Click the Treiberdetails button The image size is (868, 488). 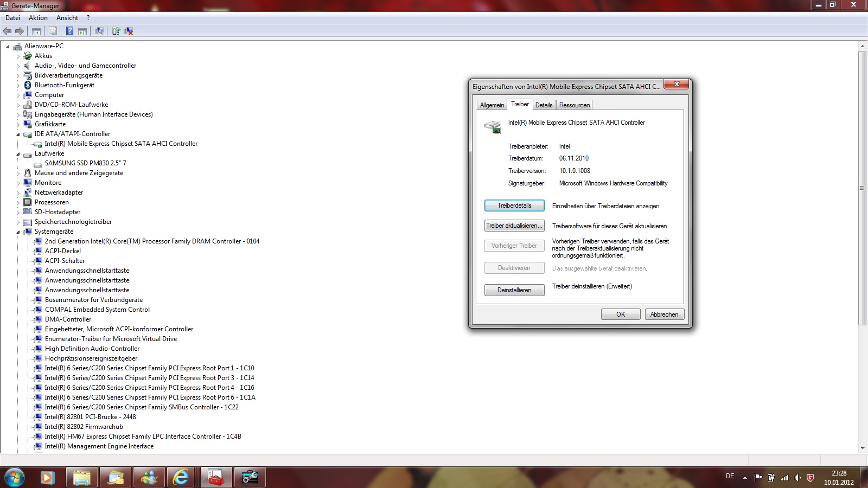514,206
